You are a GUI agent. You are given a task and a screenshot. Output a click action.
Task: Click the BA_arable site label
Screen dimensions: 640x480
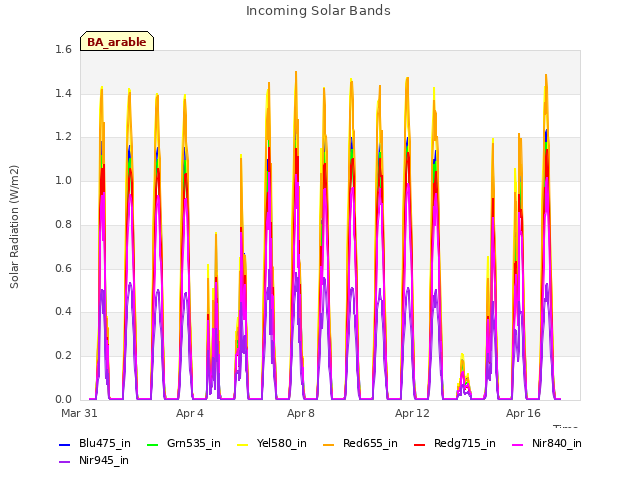click(x=117, y=42)
